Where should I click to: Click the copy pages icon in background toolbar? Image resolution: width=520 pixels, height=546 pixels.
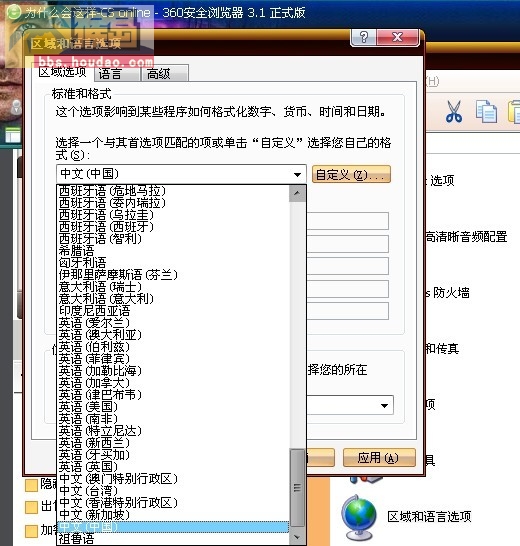click(x=486, y=111)
